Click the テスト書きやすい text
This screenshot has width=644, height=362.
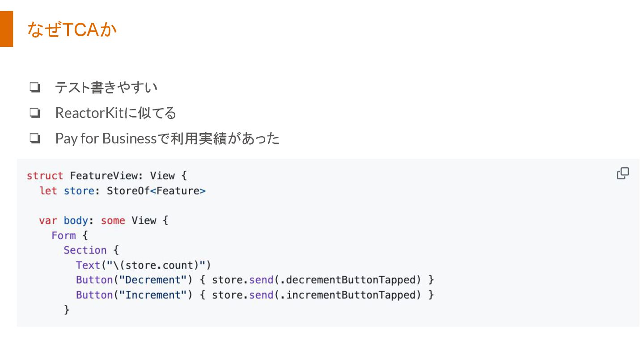click(106, 88)
